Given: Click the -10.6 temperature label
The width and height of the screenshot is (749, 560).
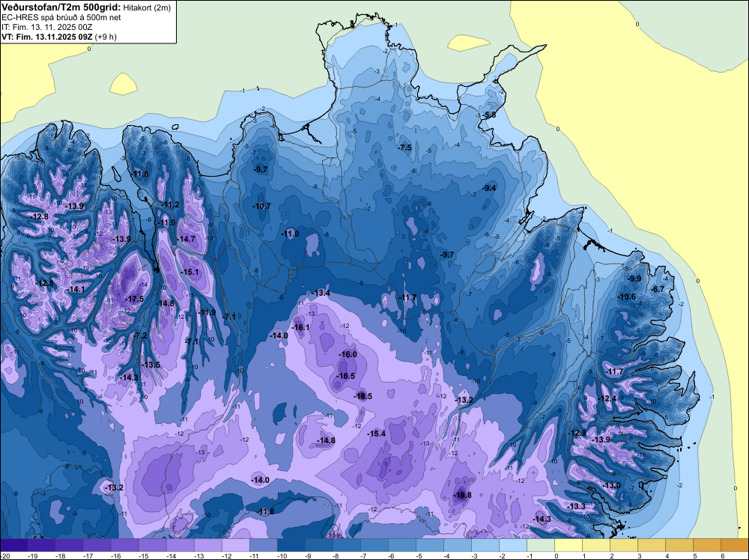Looking at the screenshot, I should [x=626, y=297].
